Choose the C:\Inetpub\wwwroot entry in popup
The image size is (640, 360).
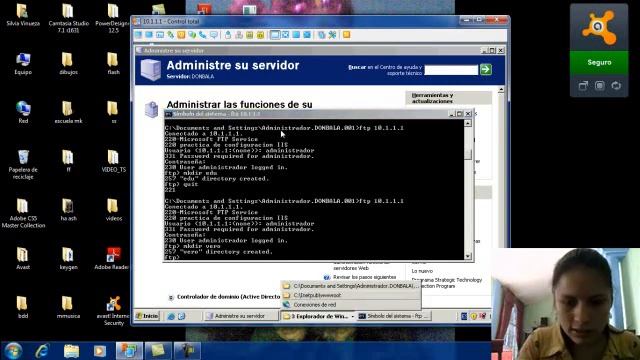tap(350, 295)
